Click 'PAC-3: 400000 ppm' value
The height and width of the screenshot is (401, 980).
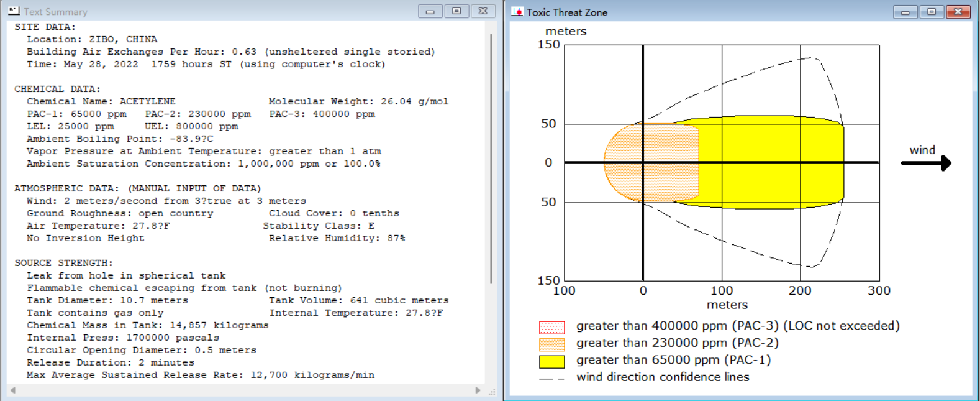pos(322,114)
